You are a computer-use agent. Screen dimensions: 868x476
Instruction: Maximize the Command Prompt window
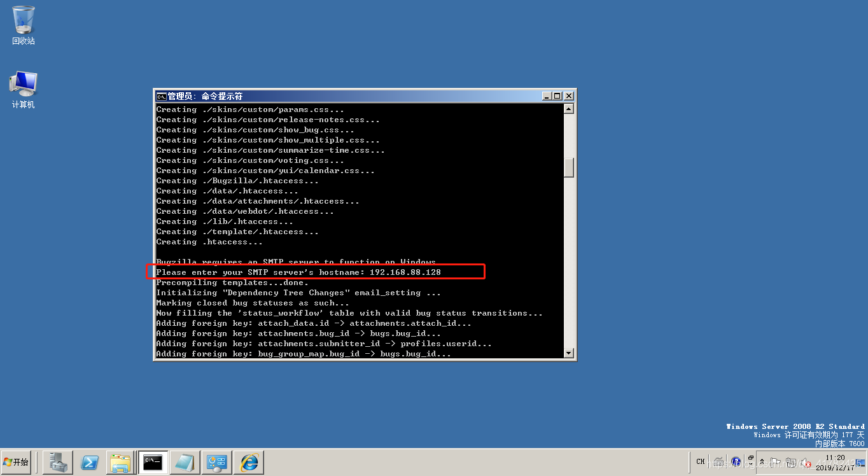click(557, 96)
